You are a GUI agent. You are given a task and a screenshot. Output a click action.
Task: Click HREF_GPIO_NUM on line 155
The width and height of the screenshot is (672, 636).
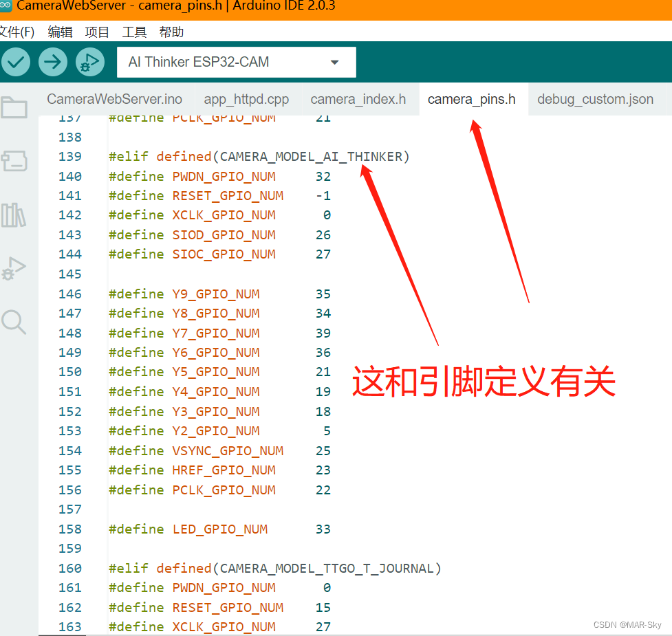[224, 470]
